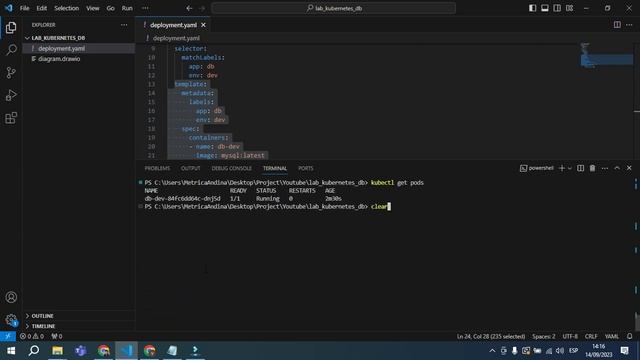Click the remote window indicator in status bar

click(8, 336)
